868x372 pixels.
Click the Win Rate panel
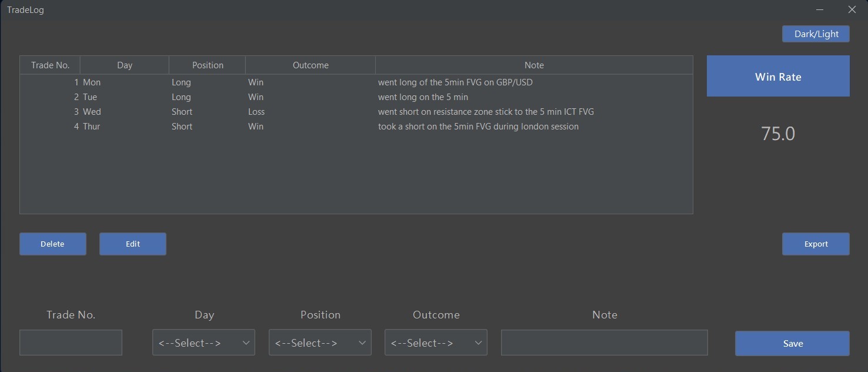click(x=778, y=77)
